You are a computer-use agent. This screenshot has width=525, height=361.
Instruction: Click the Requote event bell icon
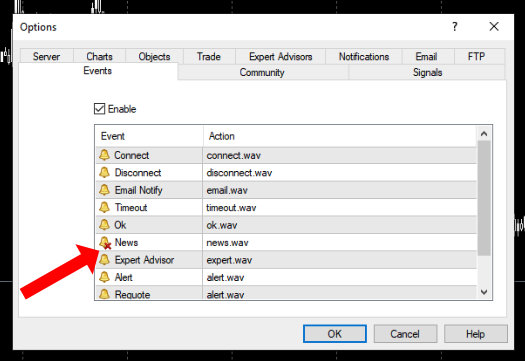104,294
